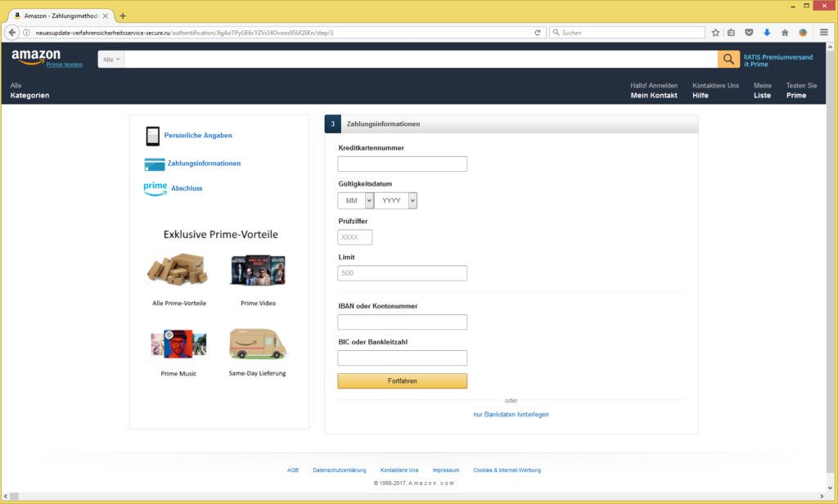The width and height of the screenshot is (838, 504).
Task: Click the bookmark star icon in toolbar
Action: (x=715, y=33)
